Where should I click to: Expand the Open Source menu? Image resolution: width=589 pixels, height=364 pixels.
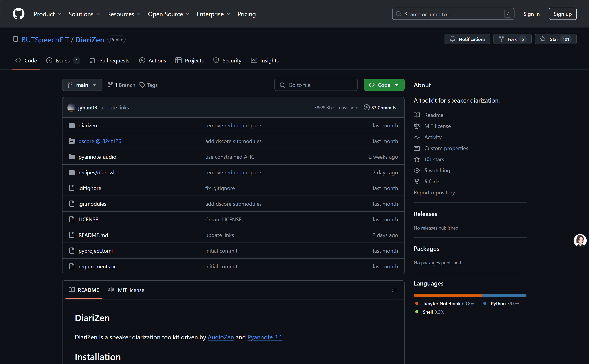pos(169,14)
